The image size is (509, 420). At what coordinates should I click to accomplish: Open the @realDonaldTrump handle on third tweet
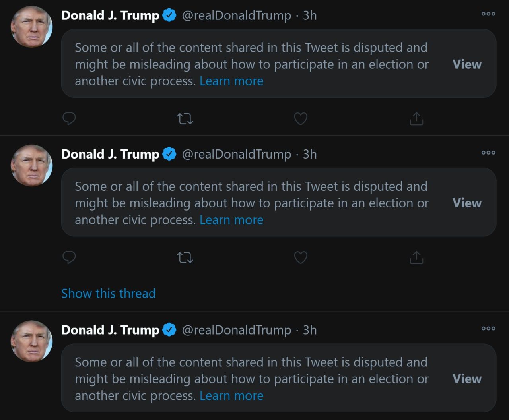click(236, 330)
